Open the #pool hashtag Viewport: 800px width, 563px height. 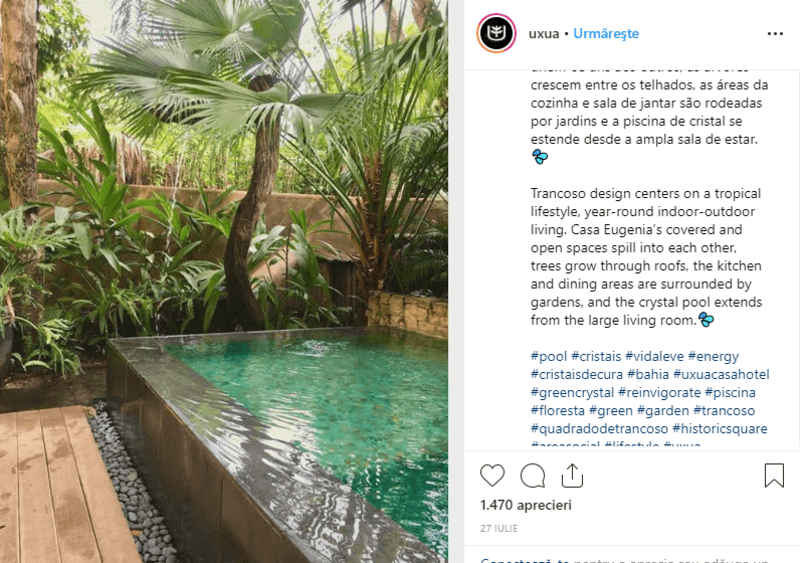548,356
